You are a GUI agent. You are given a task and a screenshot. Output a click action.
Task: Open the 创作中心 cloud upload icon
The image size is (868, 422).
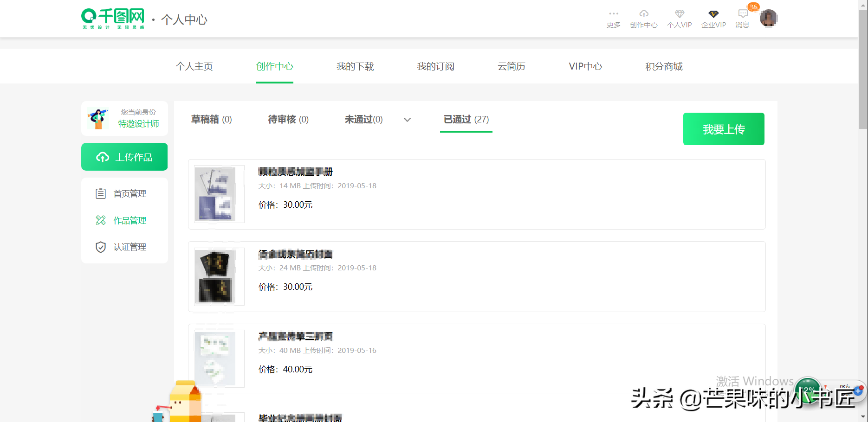click(643, 14)
